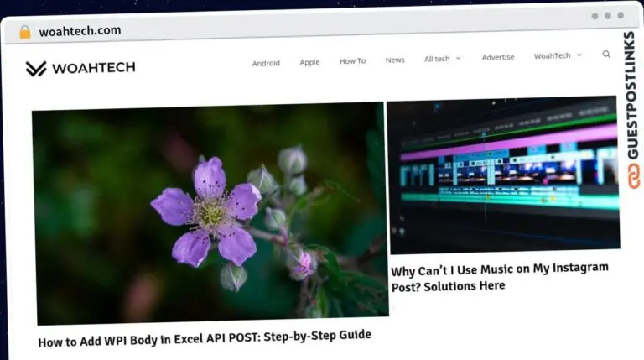Expand the All tech dropdown chevron
The image size is (644, 360).
click(458, 59)
